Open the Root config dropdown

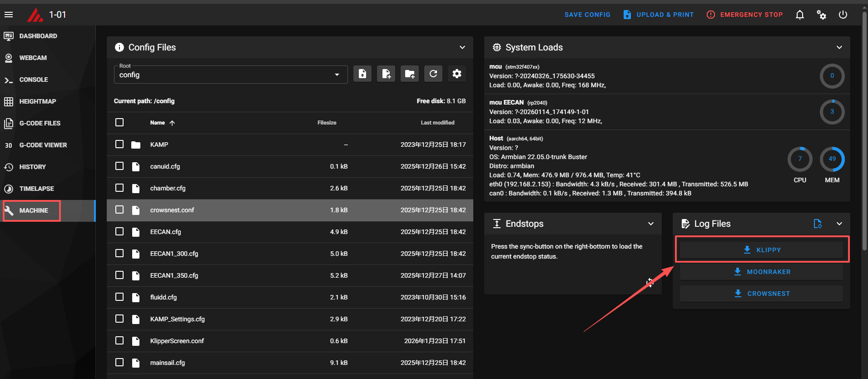pyautogui.click(x=230, y=75)
